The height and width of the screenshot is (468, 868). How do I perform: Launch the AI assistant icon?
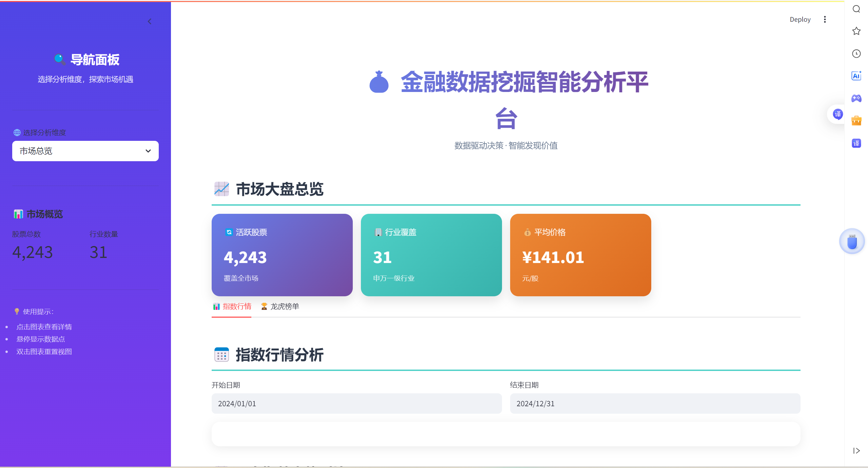tap(856, 76)
